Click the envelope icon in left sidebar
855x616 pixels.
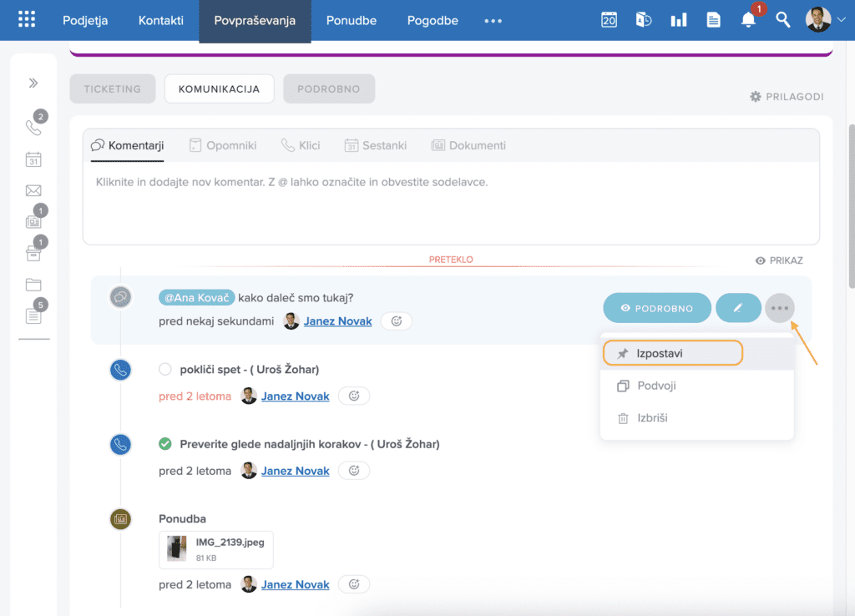point(33,191)
